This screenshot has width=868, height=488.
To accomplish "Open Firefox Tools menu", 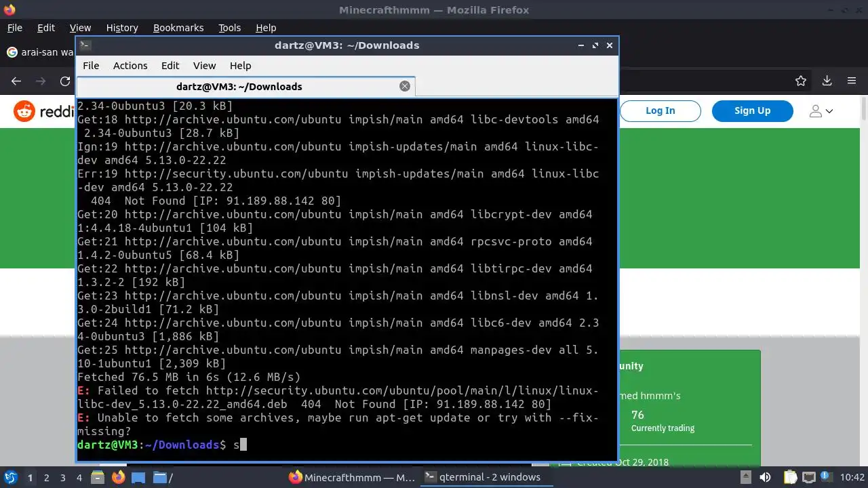I will pos(229,28).
